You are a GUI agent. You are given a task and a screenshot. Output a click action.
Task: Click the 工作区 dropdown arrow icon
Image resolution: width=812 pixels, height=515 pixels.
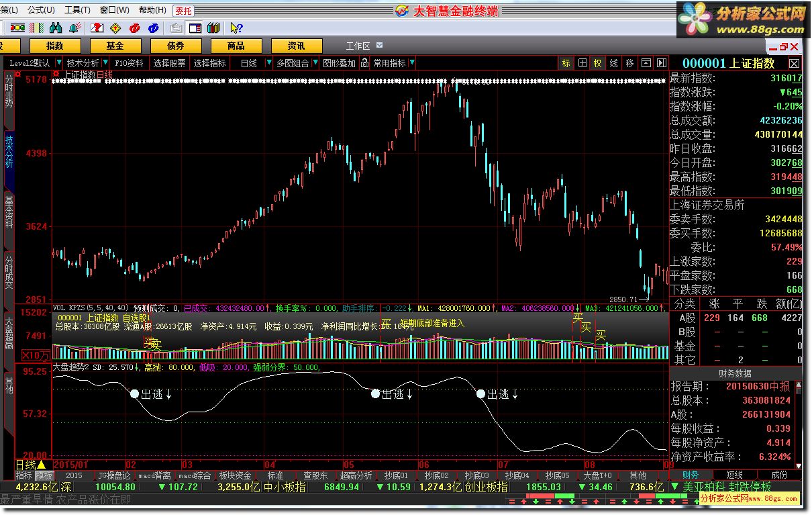click(380, 45)
